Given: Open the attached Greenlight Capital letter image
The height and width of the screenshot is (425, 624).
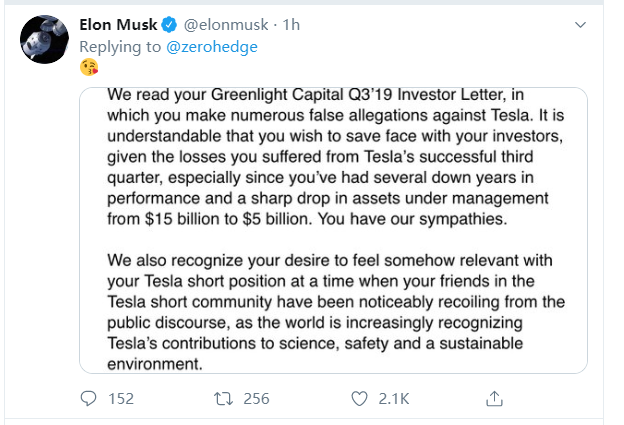Looking at the screenshot, I should [x=333, y=230].
